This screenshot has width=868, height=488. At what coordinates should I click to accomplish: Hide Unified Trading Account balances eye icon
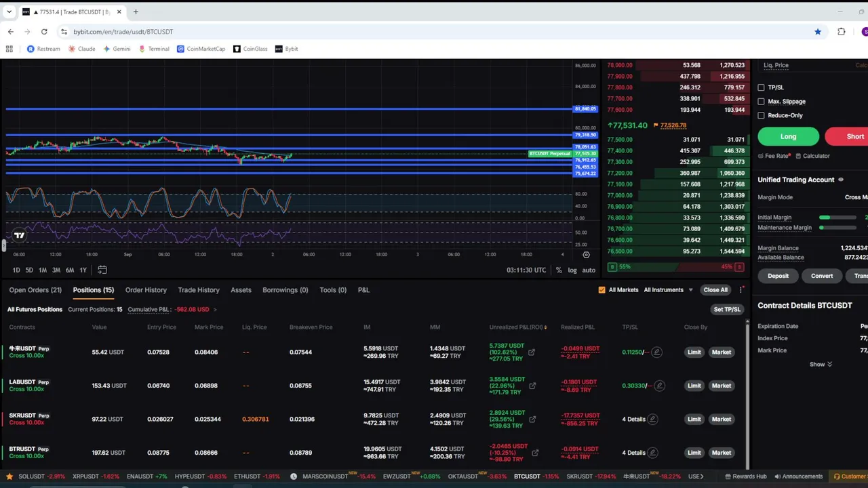coord(841,180)
